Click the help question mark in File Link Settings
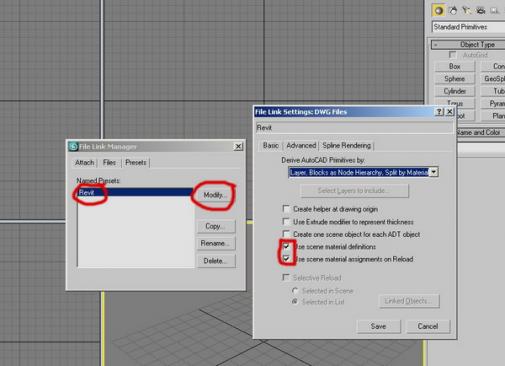 point(439,112)
